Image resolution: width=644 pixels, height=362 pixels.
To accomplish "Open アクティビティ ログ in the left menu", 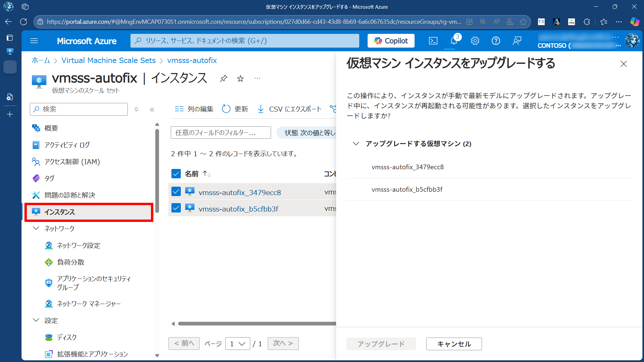I will pos(67,145).
